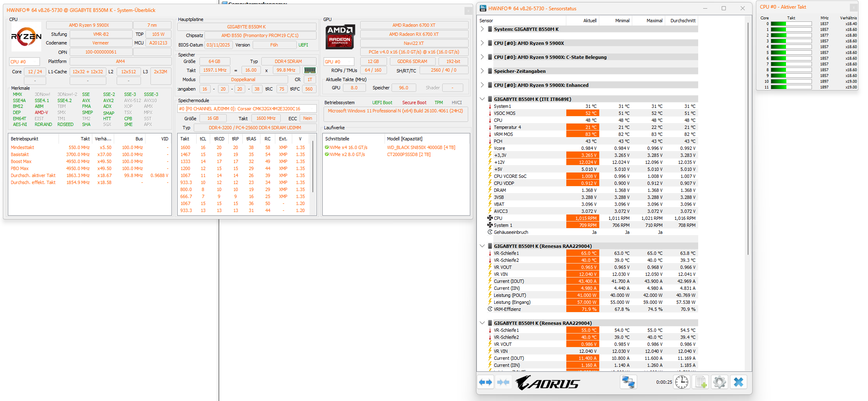
Task: Expand the C-State Belegung sensor group
Action: (x=482, y=57)
